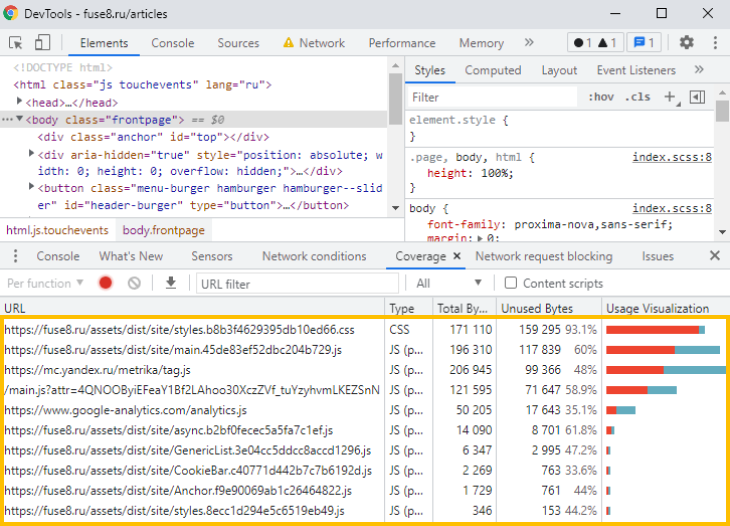The width and height of the screenshot is (730, 526).
Task: Open the Network conditions drawer tab
Action: point(314,256)
